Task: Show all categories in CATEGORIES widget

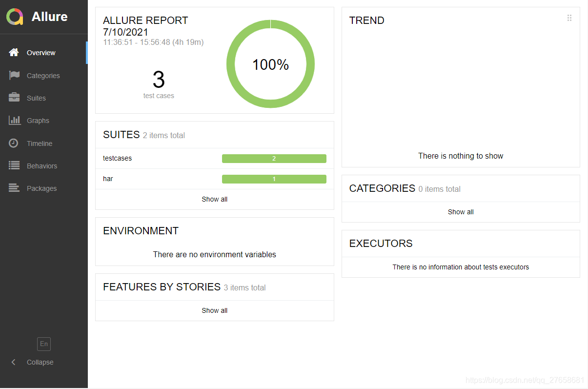Action: pyautogui.click(x=460, y=211)
